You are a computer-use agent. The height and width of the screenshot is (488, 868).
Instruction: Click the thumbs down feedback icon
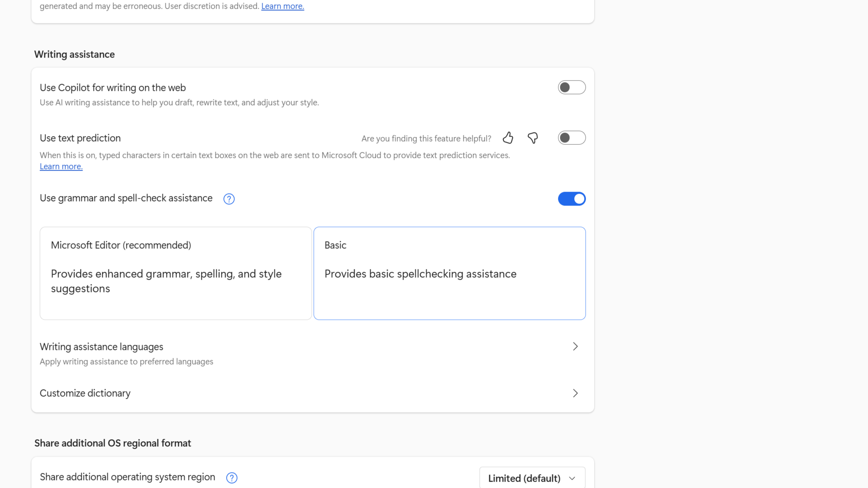533,138
